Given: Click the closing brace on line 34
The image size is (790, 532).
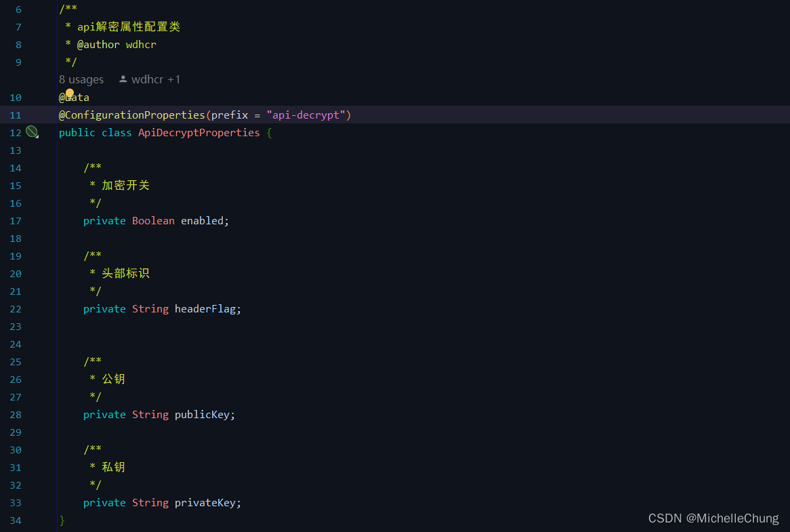Looking at the screenshot, I should pos(62,520).
